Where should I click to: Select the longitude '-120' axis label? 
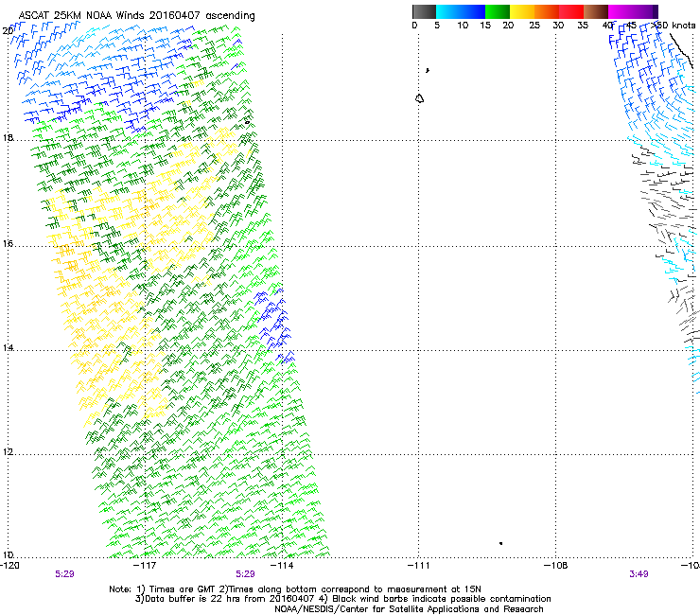9,566
